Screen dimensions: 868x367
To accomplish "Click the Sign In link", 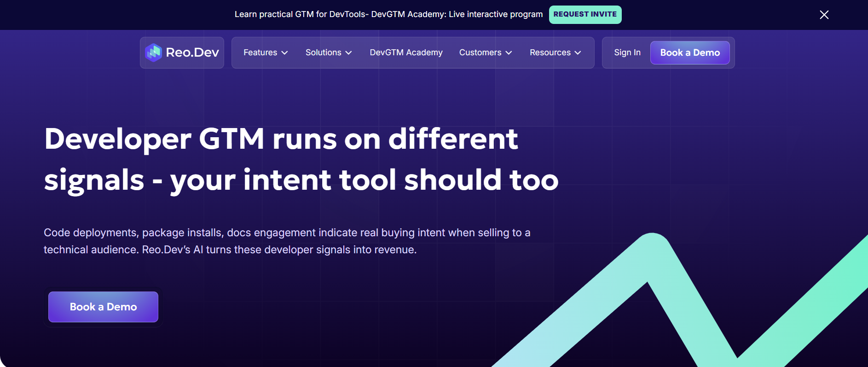I will point(627,52).
